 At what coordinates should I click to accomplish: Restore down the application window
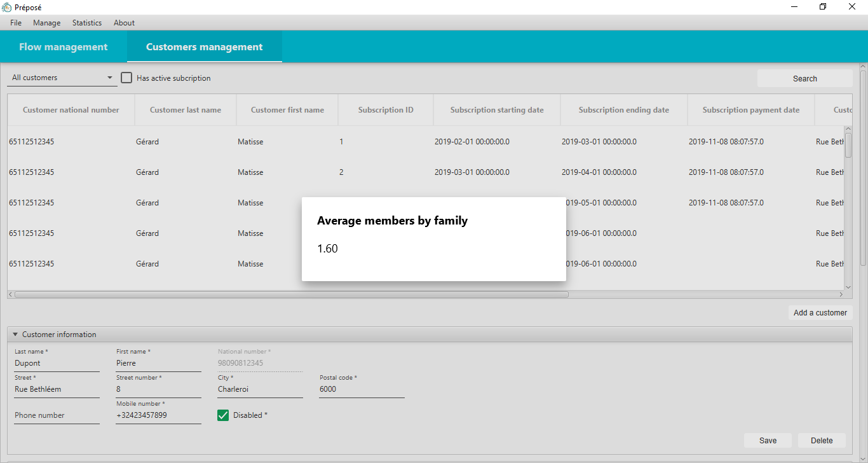coord(823,7)
